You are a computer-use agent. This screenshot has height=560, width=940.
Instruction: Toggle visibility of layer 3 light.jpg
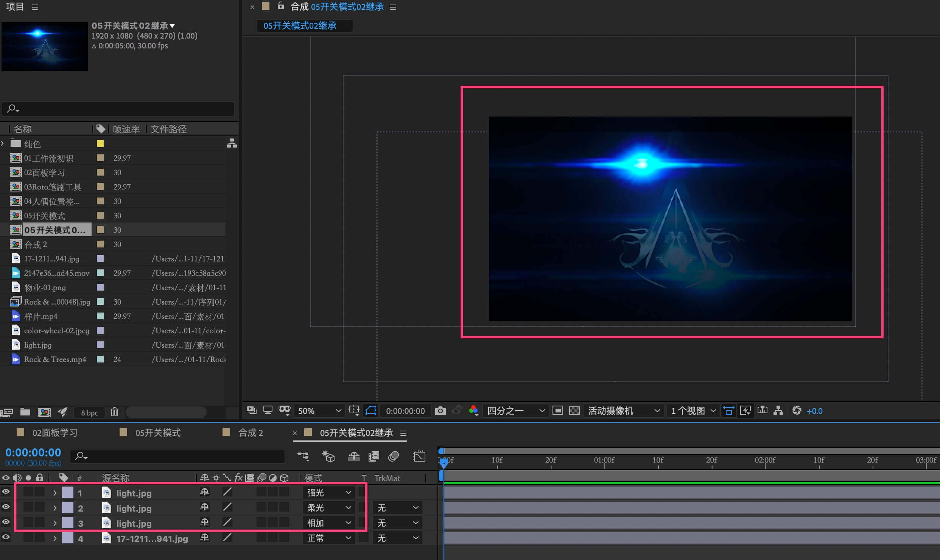point(6,522)
